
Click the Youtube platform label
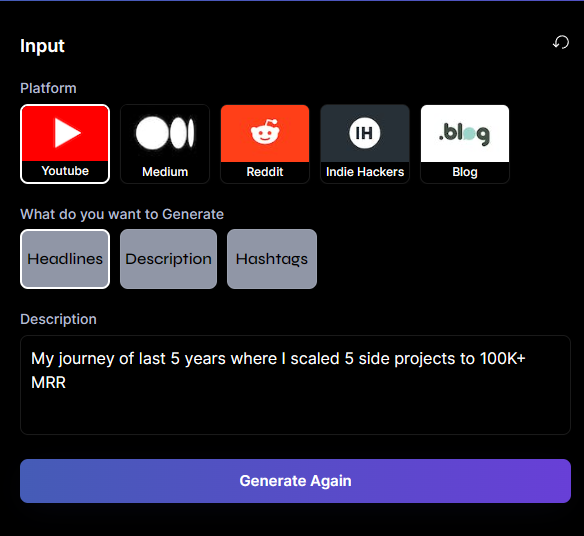pos(65,171)
